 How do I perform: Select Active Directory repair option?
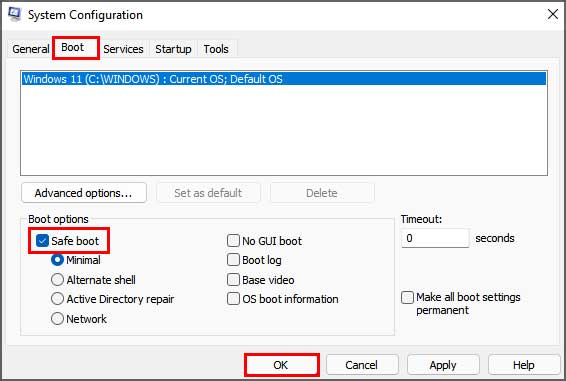pos(57,299)
